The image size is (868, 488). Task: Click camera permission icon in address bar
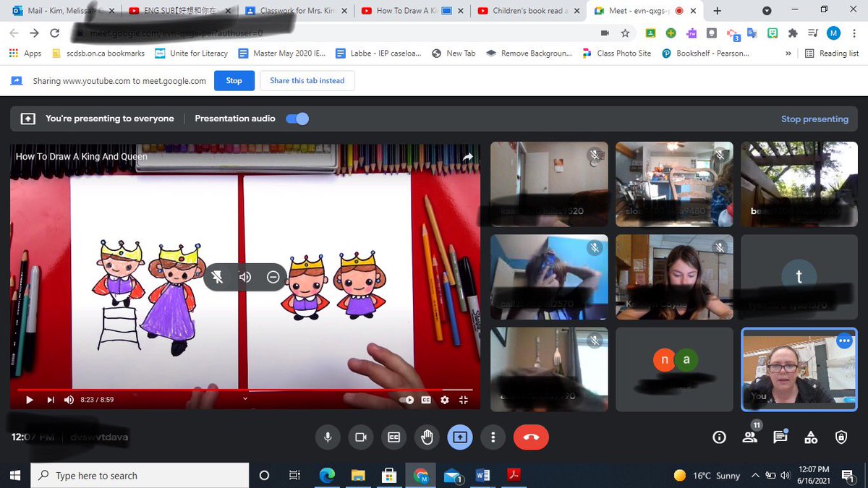605,33
